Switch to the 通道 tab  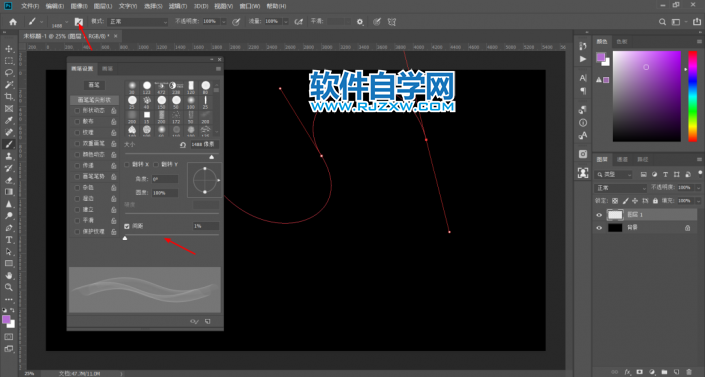coord(622,160)
